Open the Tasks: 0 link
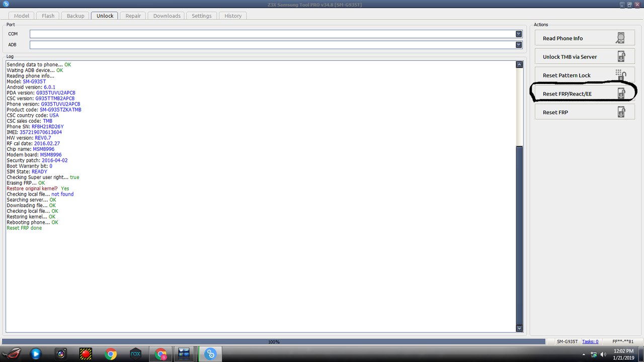This screenshot has height=362, width=644. click(x=590, y=342)
